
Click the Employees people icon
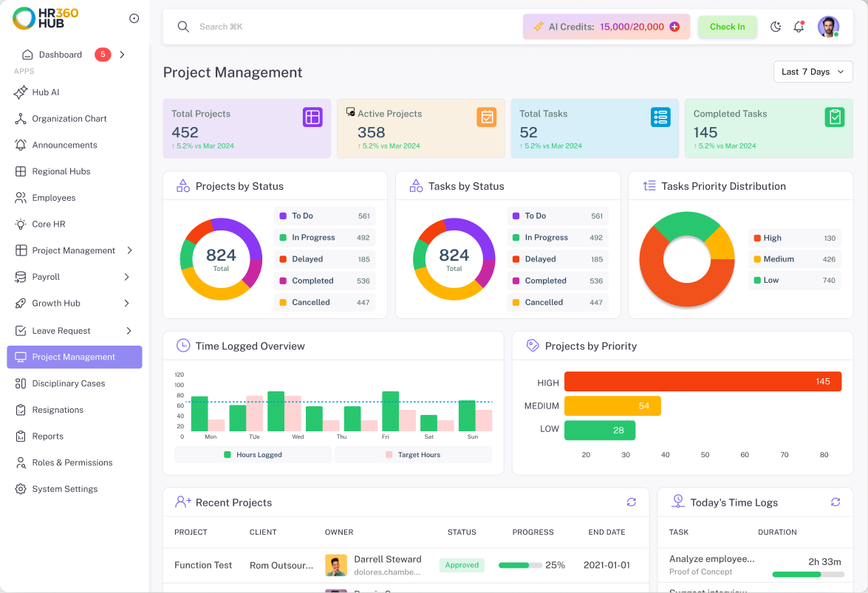(x=21, y=197)
